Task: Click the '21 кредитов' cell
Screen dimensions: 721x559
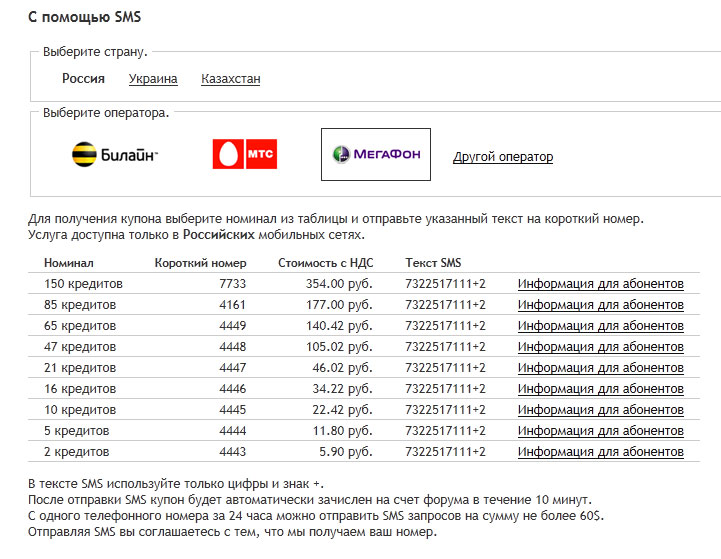Action: tap(80, 368)
